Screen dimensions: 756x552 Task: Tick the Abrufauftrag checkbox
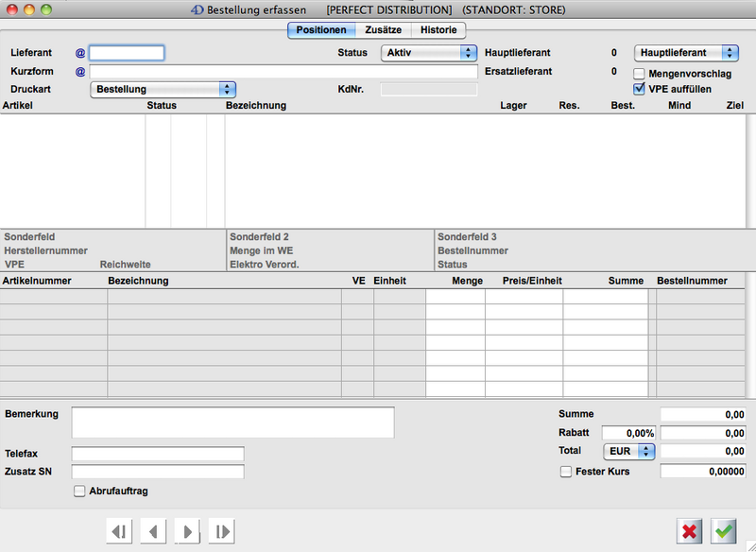[79, 491]
